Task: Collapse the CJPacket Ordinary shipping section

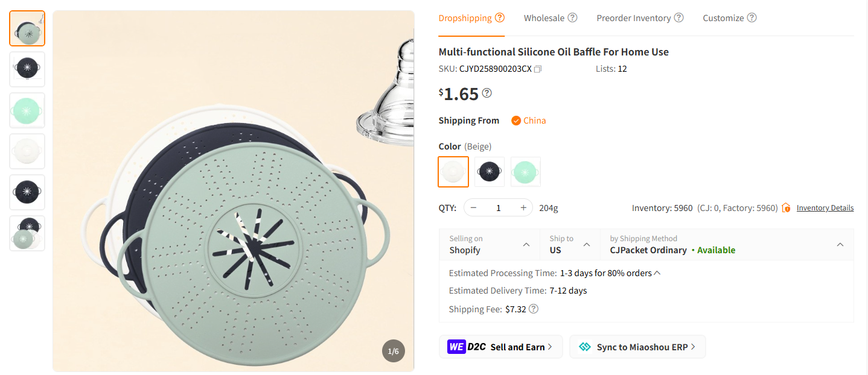Action: click(x=840, y=244)
